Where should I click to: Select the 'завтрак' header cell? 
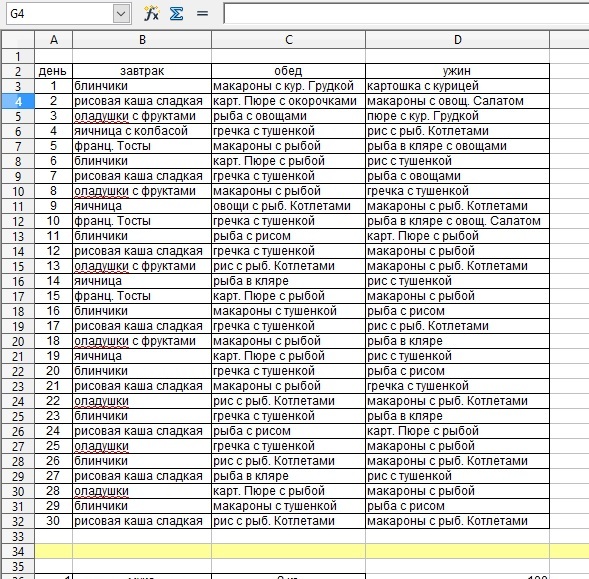[142, 71]
